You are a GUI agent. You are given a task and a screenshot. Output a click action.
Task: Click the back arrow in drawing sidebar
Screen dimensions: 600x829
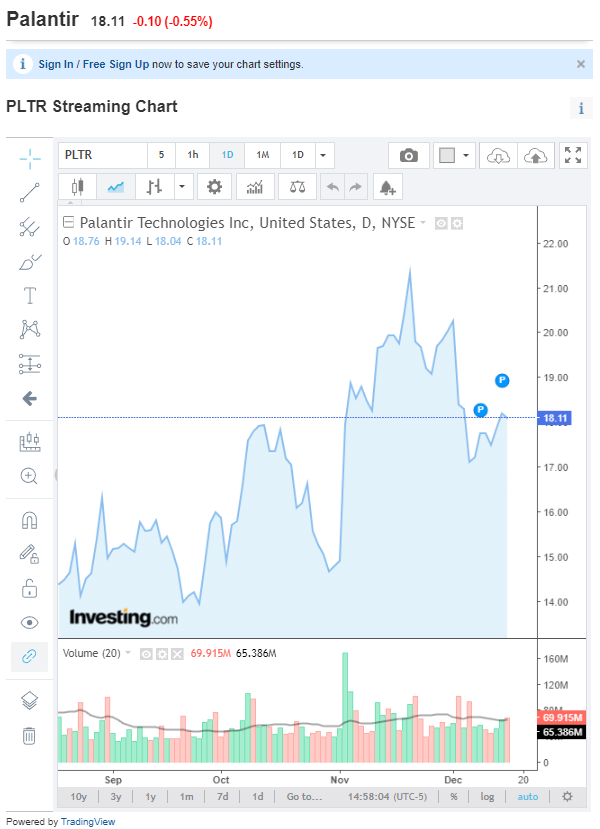[30, 399]
